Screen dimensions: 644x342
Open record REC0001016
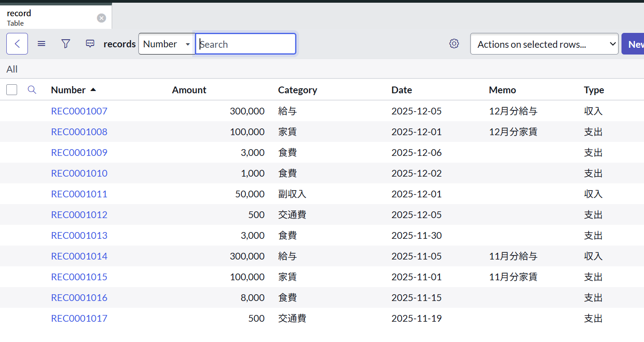point(79,297)
